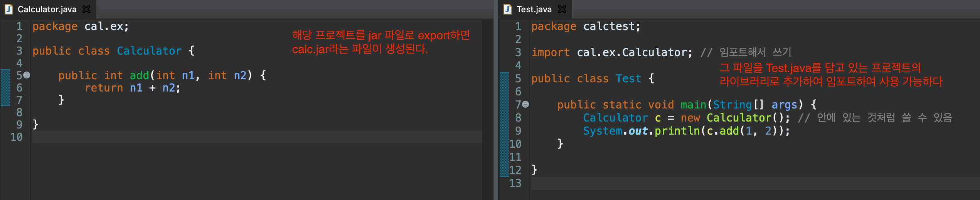The image size is (980, 200).
Task: Click the 'add' method name in Calculator.java
Action: [x=139, y=75]
